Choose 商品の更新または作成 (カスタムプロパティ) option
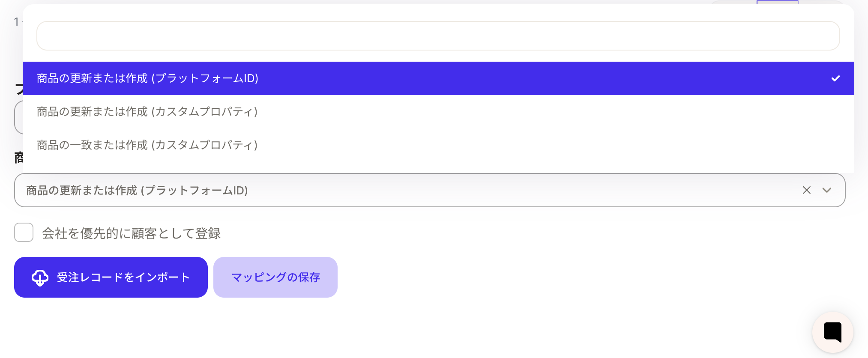This screenshot has width=868, height=358. (438, 112)
